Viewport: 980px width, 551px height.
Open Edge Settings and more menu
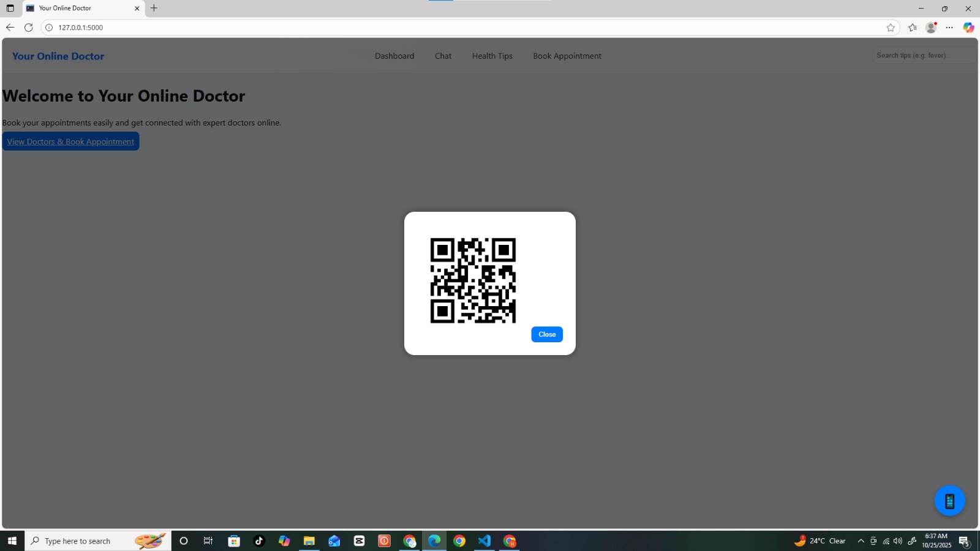[949, 28]
